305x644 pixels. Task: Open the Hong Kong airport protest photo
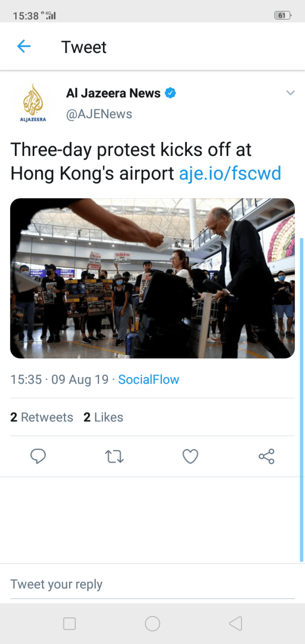[x=152, y=278]
